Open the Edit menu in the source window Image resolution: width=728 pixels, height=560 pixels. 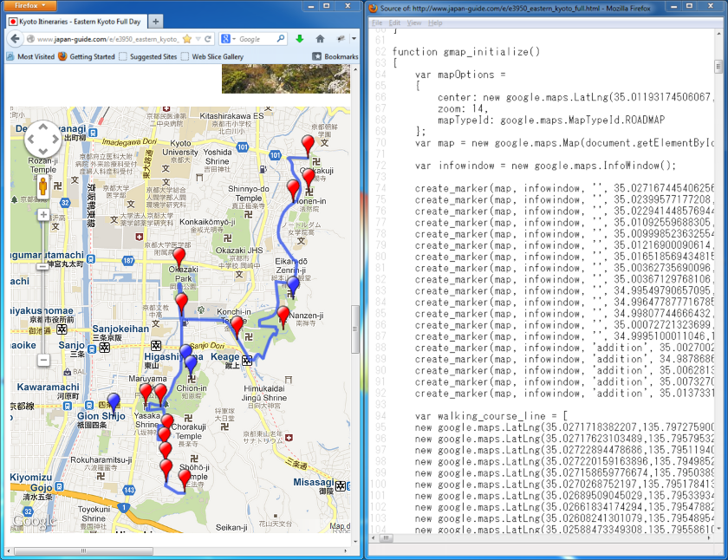pos(394,23)
